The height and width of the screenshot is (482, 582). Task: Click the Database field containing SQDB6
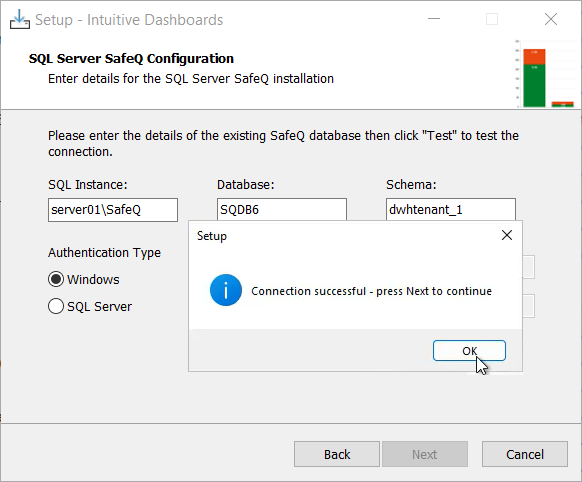tap(282, 210)
